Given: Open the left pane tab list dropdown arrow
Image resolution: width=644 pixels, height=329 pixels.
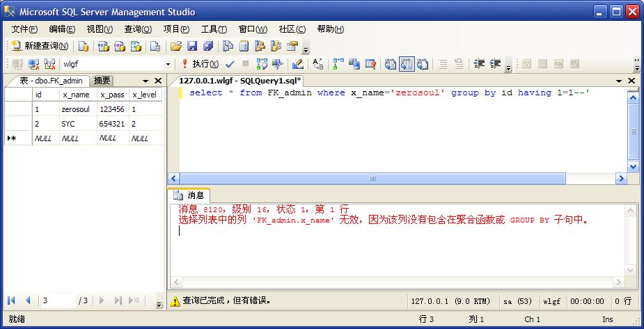Looking at the screenshot, I should [x=146, y=81].
